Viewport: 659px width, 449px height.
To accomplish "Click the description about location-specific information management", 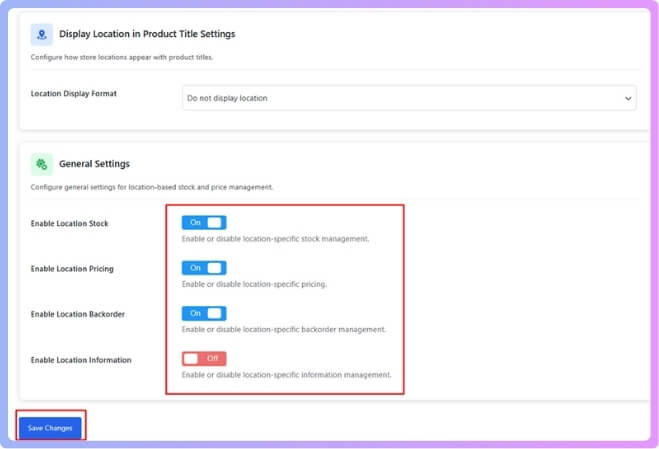I will (286, 375).
